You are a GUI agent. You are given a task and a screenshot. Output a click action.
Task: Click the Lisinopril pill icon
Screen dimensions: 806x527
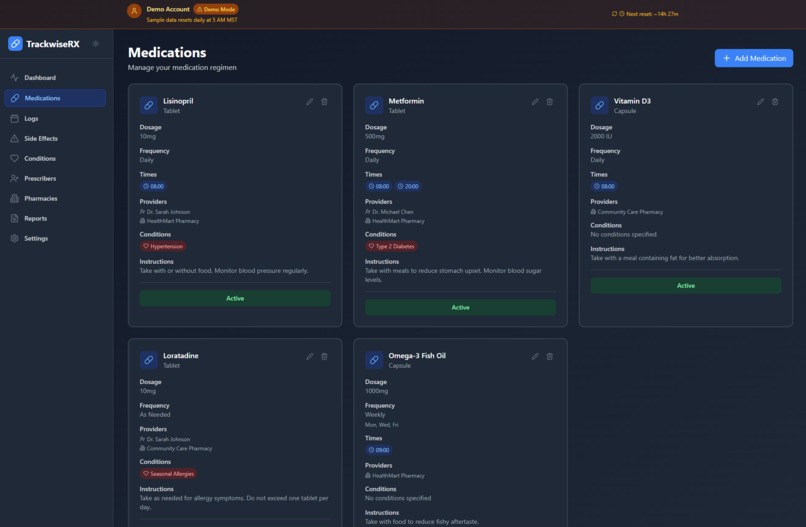(x=149, y=105)
